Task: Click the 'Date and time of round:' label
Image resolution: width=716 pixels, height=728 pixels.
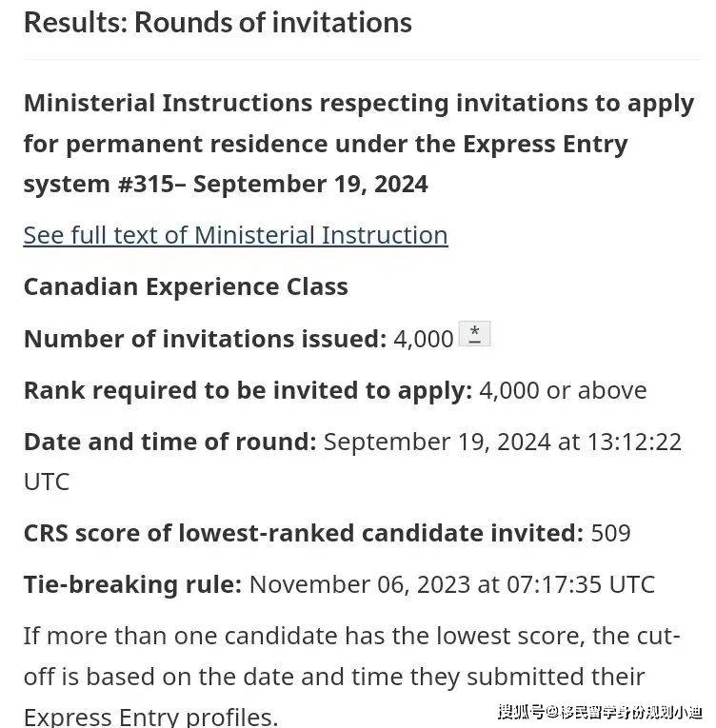Action: [x=169, y=442]
